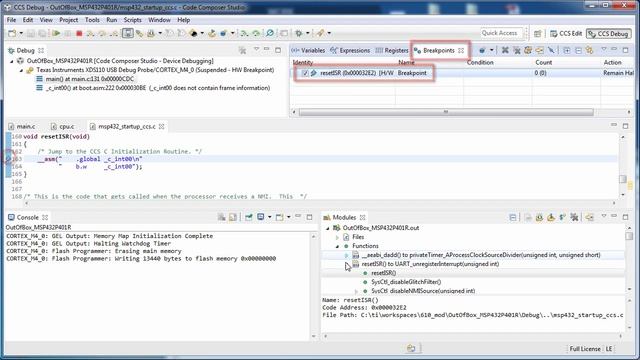Screen dimensions: 640x360
Task: Collapse the Texas Instruments XDS110 probe node
Action: (22, 70)
